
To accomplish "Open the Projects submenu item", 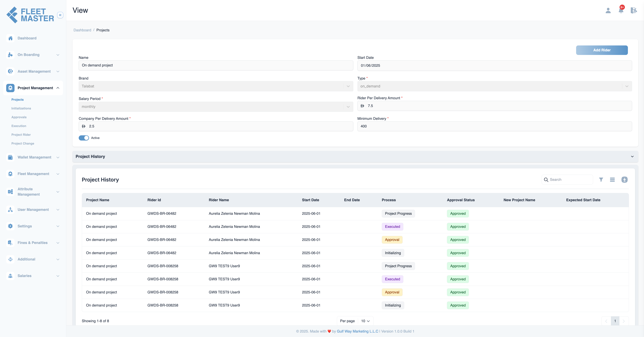I will 18,100.
